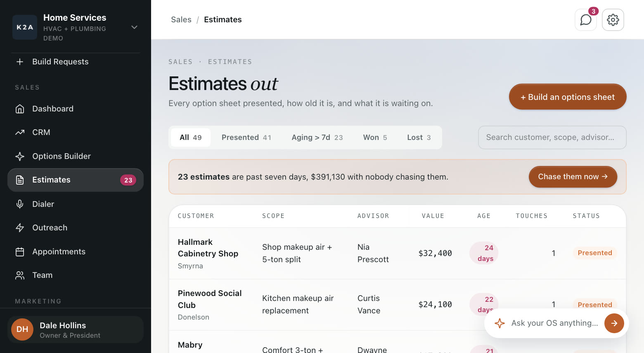This screenshot has width=644, height=353.
Task: Click the Estimates document icon
Action: 20,180
